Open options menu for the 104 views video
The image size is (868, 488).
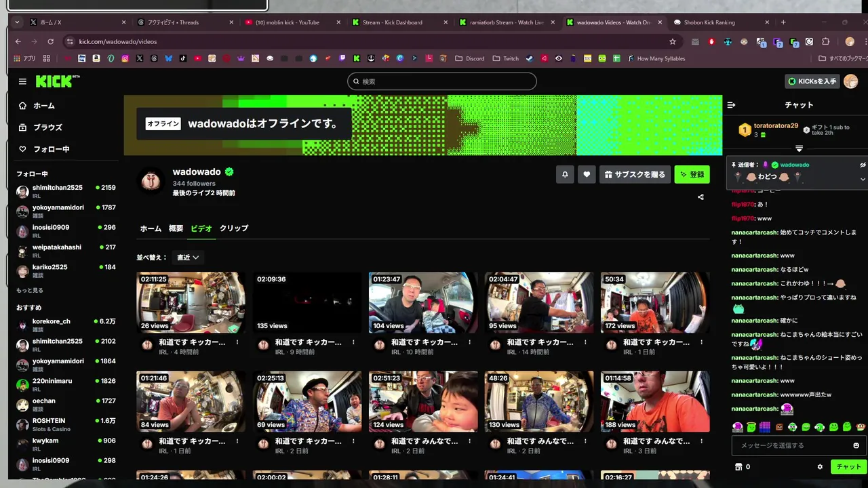pos(469,342)
